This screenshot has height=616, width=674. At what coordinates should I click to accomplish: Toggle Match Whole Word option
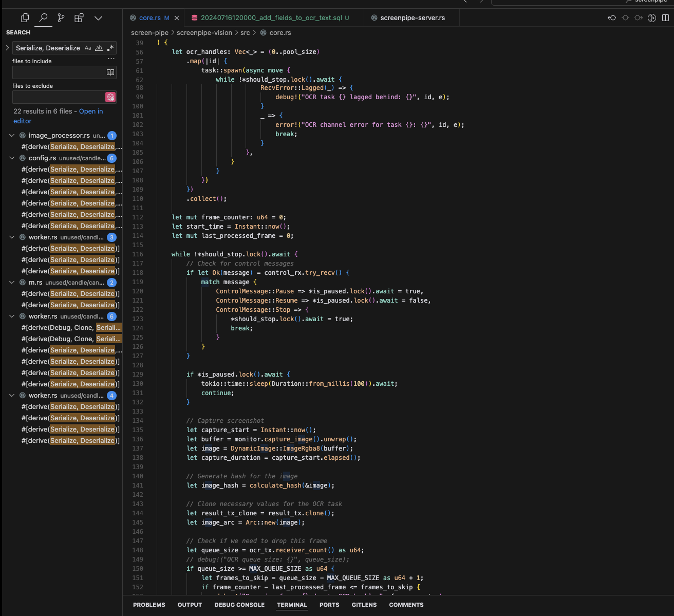[99, 48]
